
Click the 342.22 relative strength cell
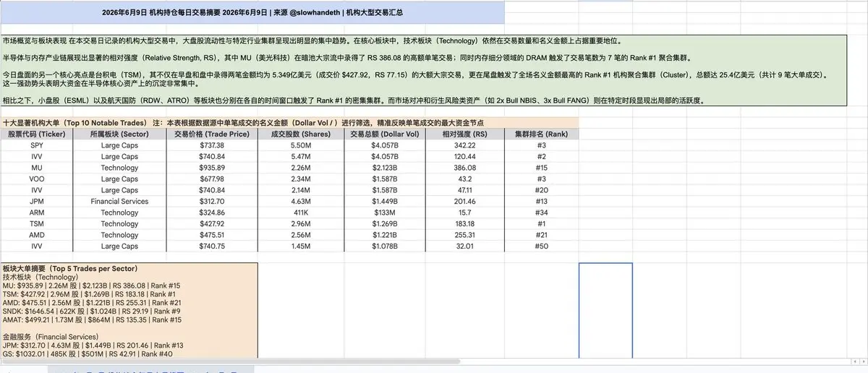pyautogui.click(x=467, y=145)
